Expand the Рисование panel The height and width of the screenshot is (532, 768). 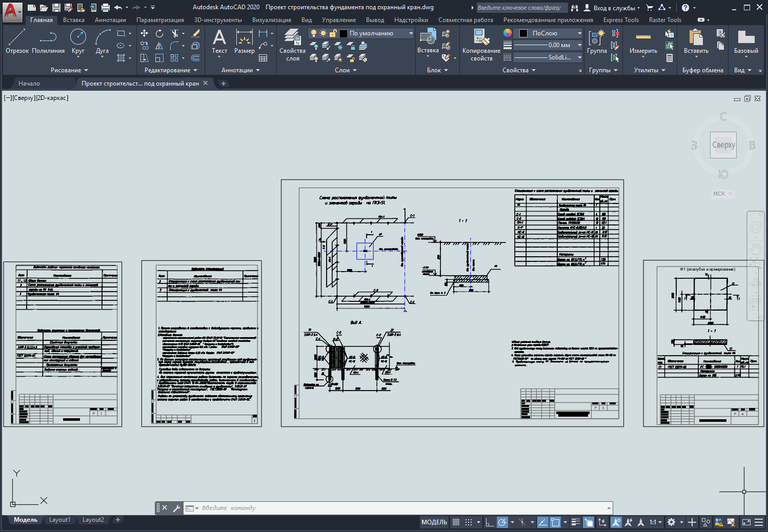(x=69, y=70)
